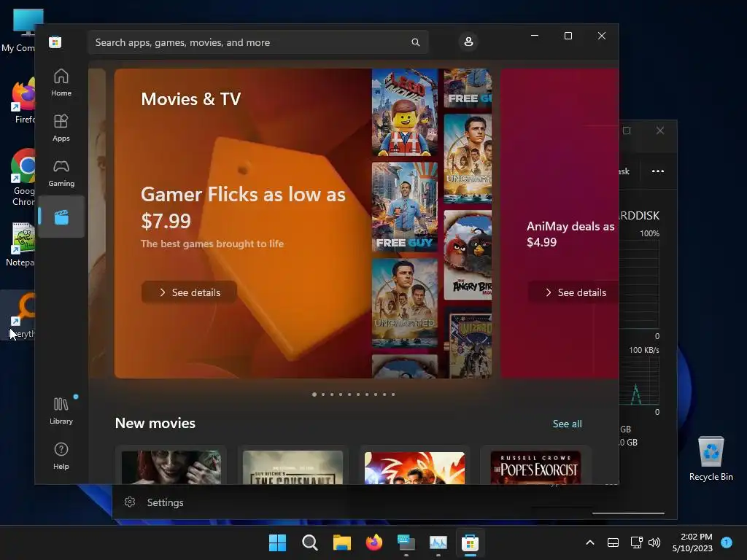Screen dimensions: 747x560
Task: Open the touch keyboard tray icon
Action: [613, 542]
